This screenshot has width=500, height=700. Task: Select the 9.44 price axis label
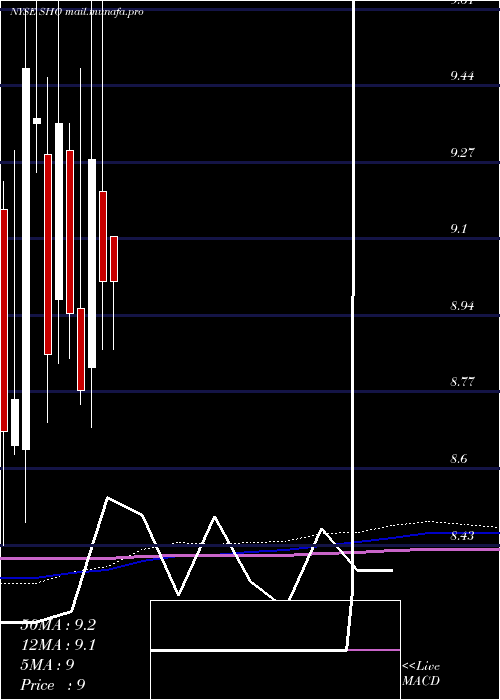click(x=462, y=75)
